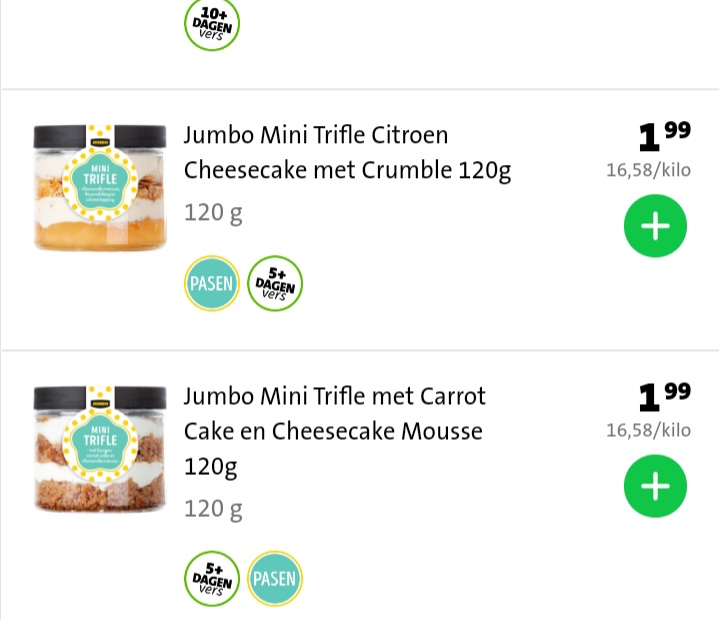Open Citroen Cheesecake trifle product image
The image size is (720, 620).
coord(100,187)
